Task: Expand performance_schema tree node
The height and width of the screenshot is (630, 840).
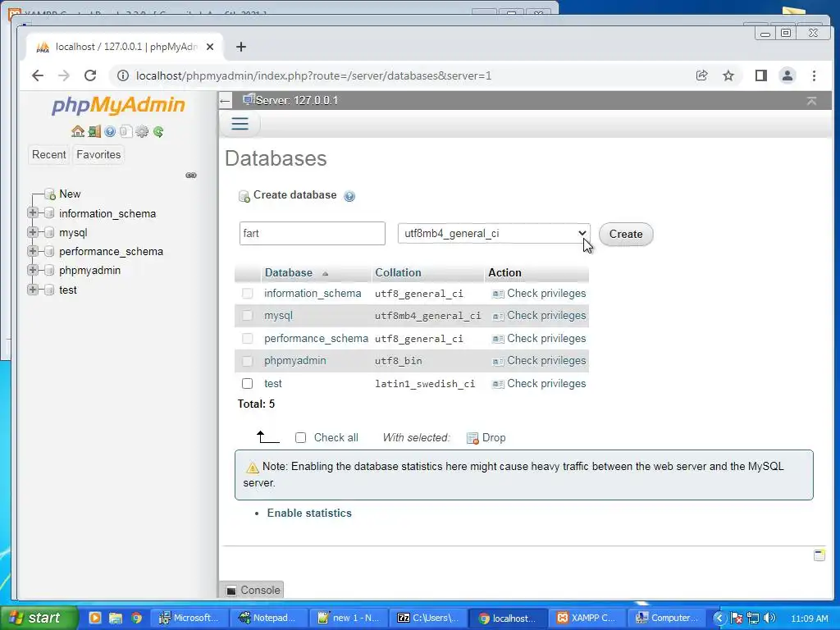Action: 32,251
